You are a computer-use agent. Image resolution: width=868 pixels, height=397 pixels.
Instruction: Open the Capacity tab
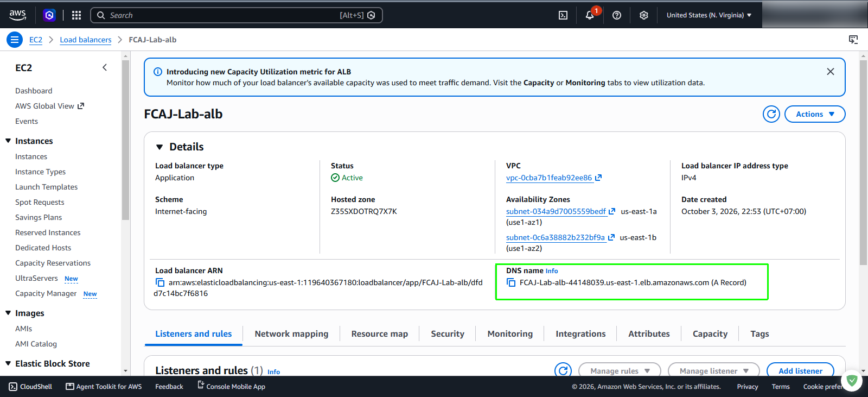point(710,334)
